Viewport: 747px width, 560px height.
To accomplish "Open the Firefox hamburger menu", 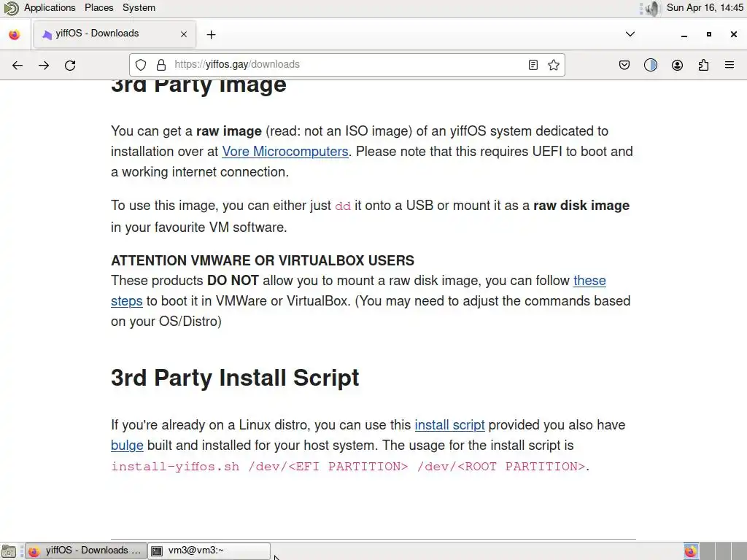I will [x=729, y=65].
